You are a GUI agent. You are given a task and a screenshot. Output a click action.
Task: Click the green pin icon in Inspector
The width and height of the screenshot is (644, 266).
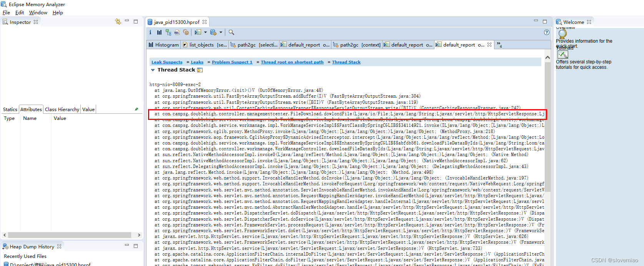[x=136, y=109]
